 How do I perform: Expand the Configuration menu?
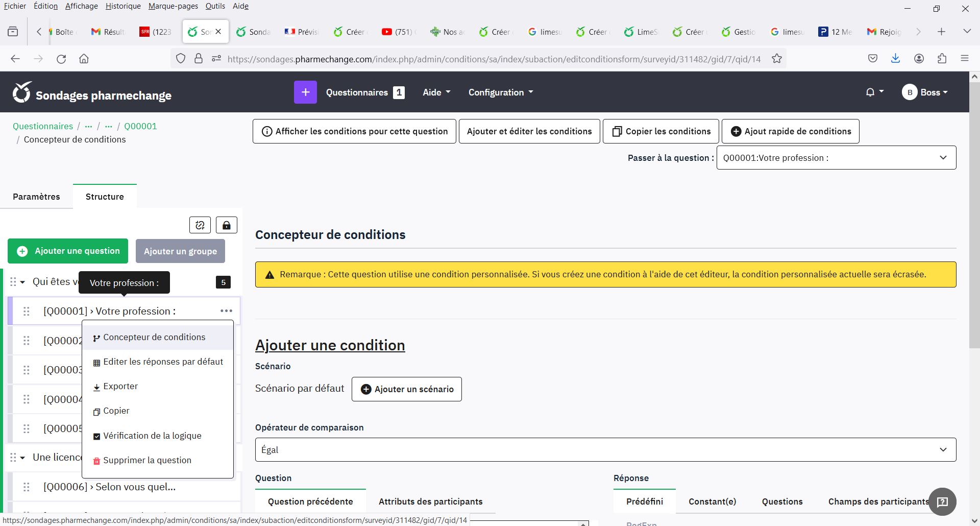coord(501,92)
